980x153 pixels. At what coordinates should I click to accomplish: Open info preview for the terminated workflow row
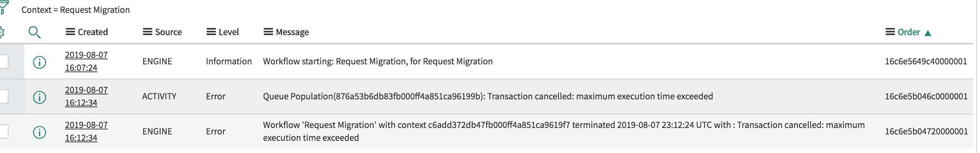click(40, 132)
